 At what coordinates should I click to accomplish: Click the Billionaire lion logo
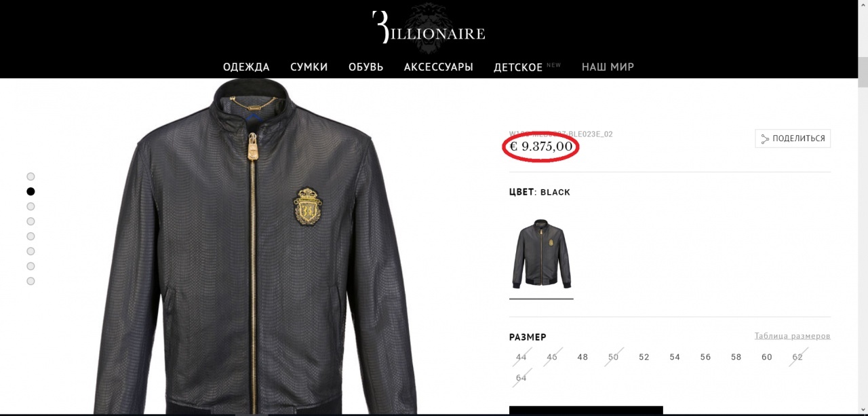[429, 29]
